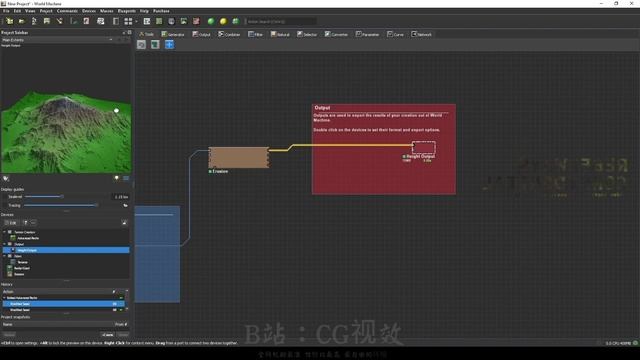The image size is (640, 360).
Task: Open the Main Extents dropdown
Action: tap(57, 40)
